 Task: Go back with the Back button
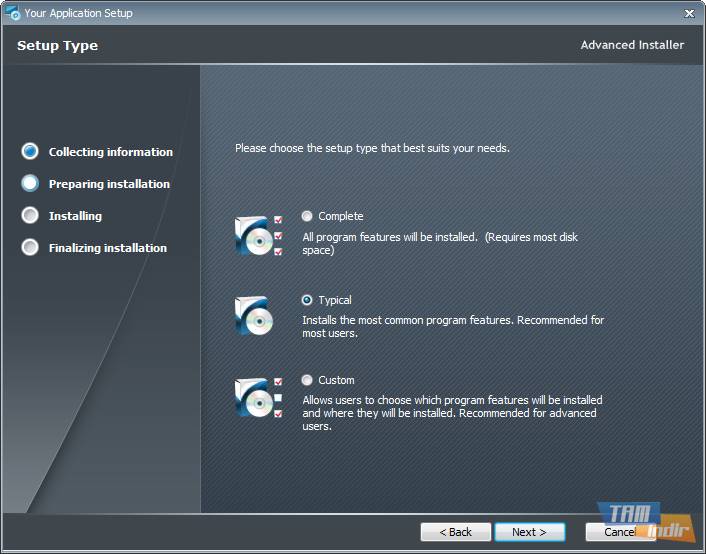click(455, 532)
